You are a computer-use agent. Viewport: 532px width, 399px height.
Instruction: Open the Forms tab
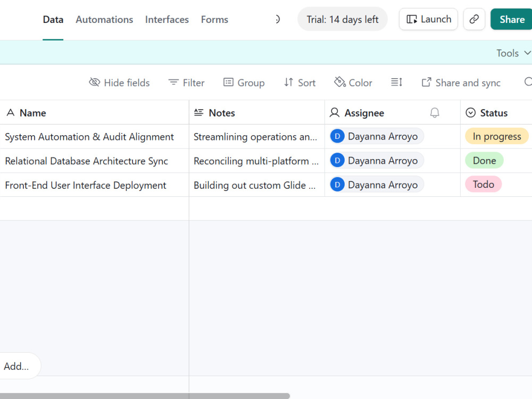(214, 20)
